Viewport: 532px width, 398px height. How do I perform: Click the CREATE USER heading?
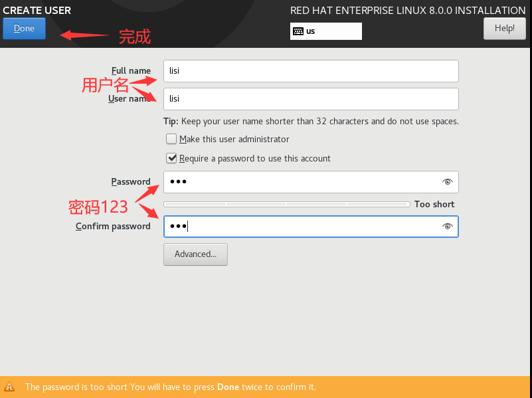tap(37, 11)
